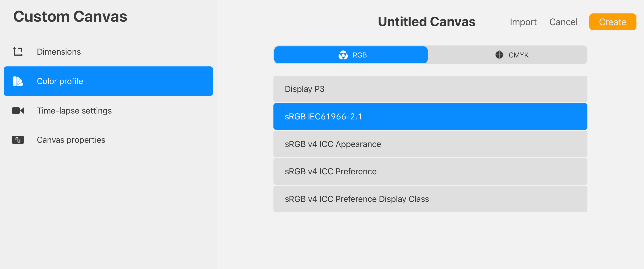Choose sRGB v4 ICC Appearance
The image size is (644, 269).
point(430,144)
